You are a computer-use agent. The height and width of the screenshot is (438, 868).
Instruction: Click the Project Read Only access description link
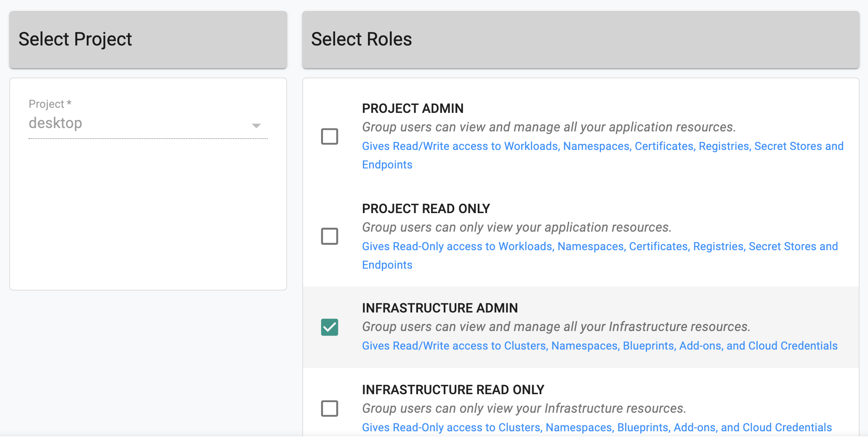coord(600,256)
